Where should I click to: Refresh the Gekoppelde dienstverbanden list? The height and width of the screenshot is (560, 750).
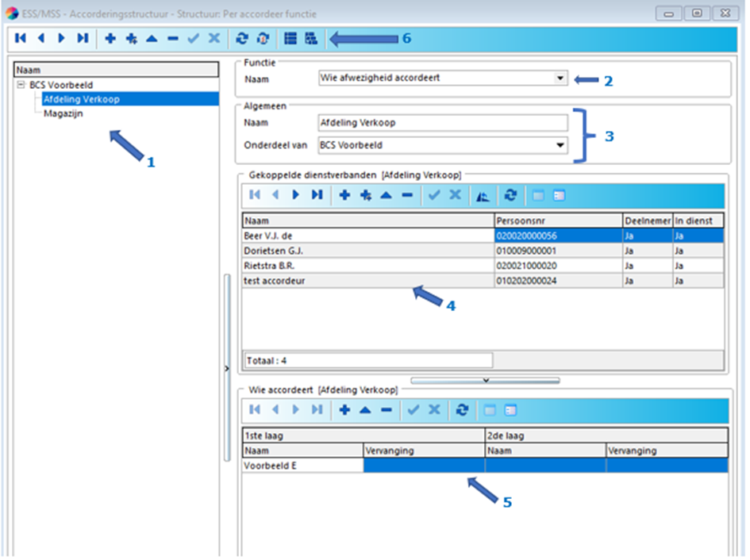click(510, 195)
